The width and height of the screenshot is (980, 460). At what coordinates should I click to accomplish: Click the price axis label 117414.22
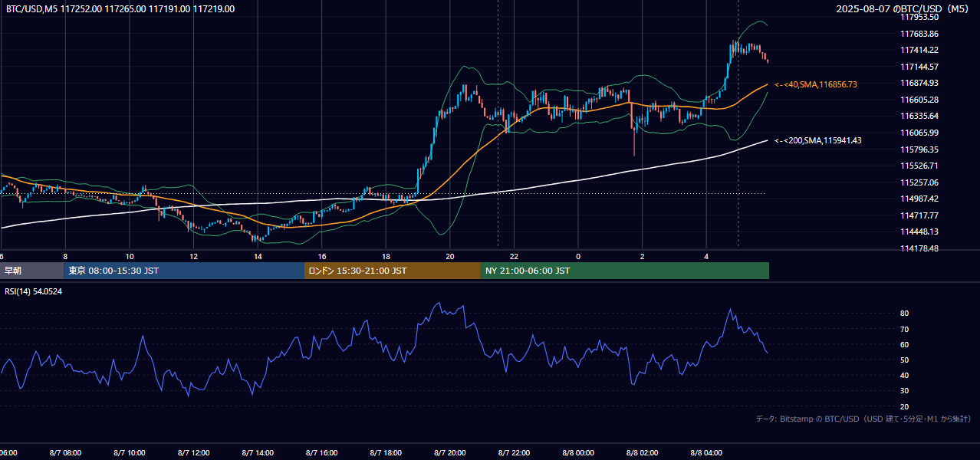919,50
